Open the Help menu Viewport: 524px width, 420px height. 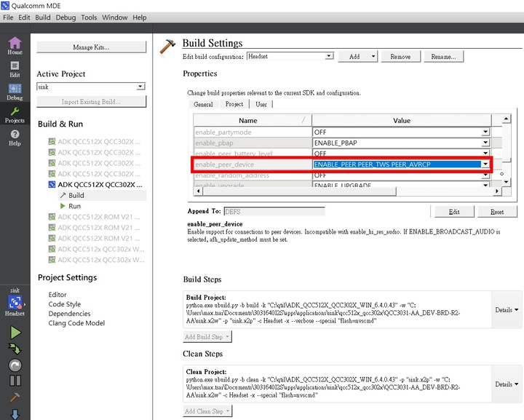[139, 17]
